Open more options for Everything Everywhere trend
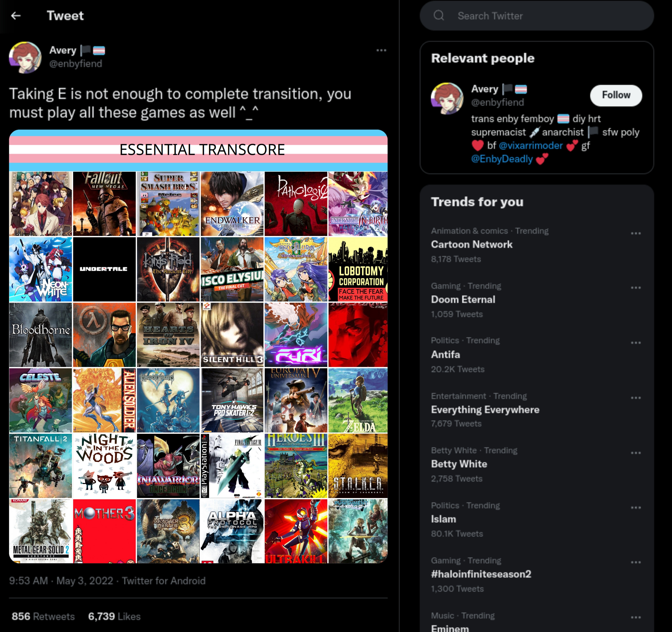672x632 pixels. [636, 398]
